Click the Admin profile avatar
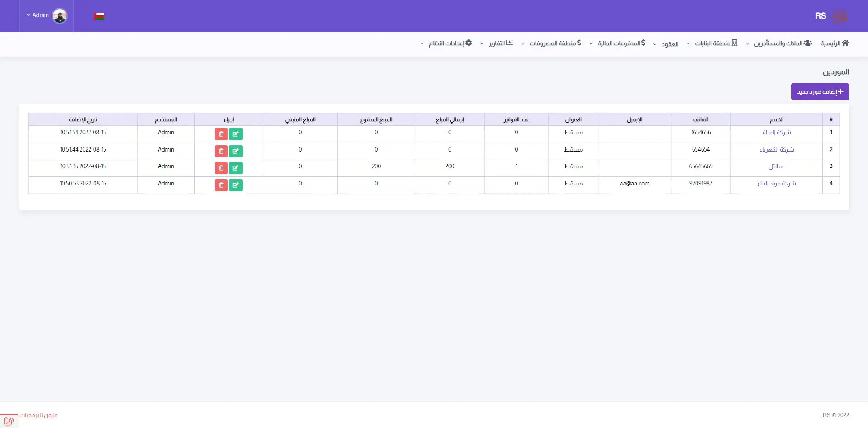Image resolution: width=868 pixels, height=428 pixels. [x=60, y=16]
